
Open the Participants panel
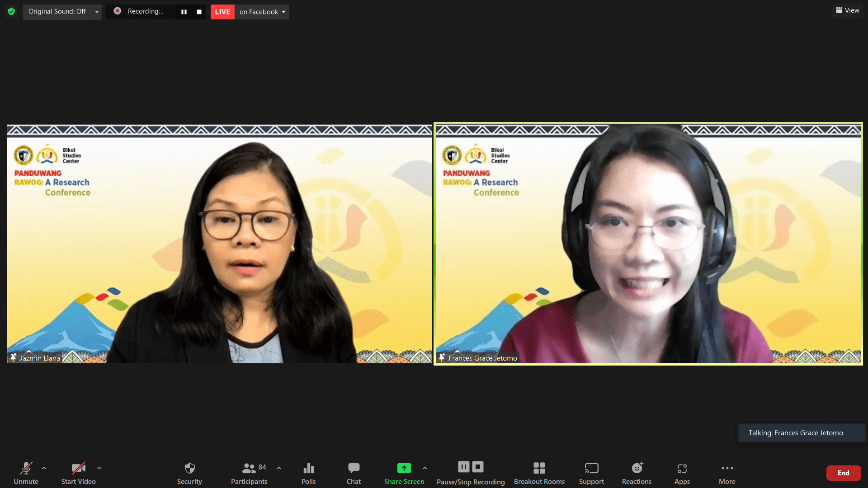[249, 473]
